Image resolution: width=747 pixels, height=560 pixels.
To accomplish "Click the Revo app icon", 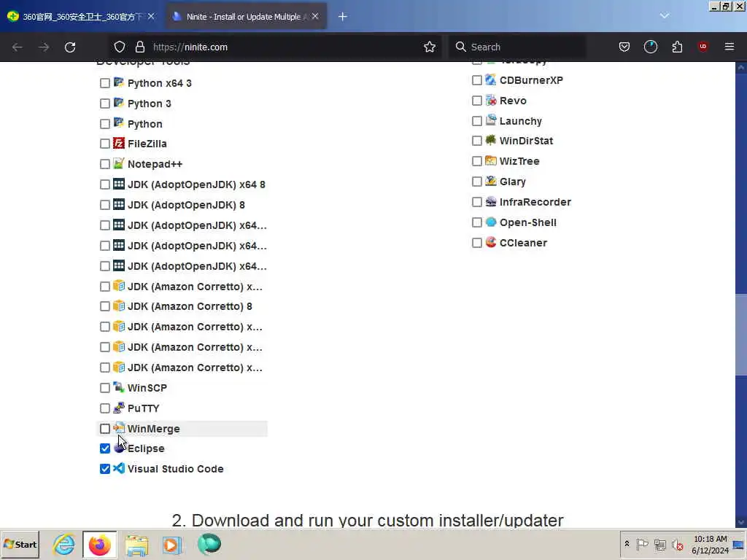I will pos(491,100).
